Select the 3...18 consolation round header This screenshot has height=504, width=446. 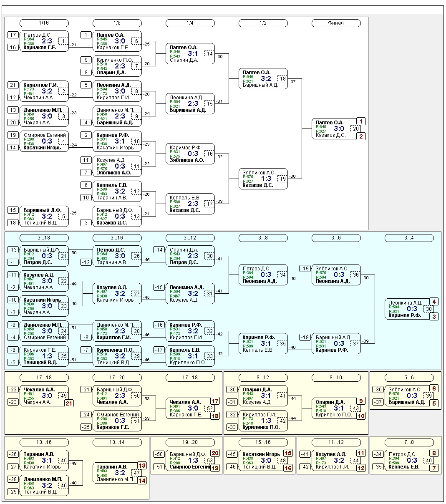coord(44,238)
